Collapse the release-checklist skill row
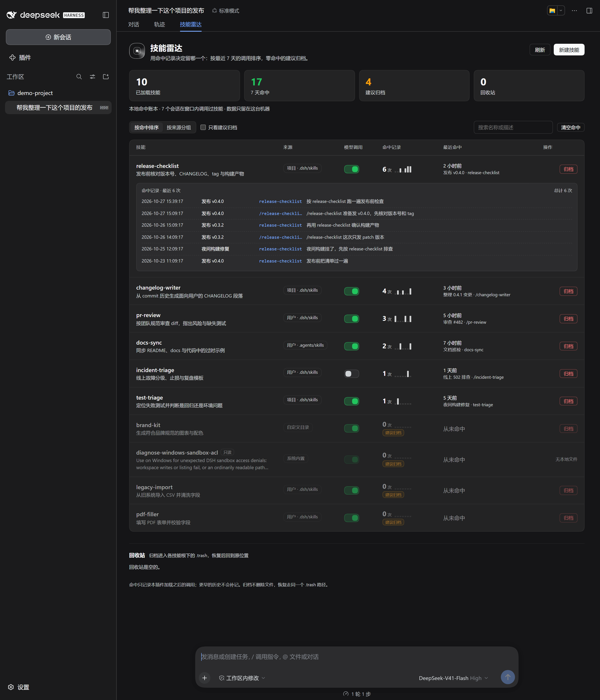The width and height of the screenshot is (600, 700). click(357, 169)
